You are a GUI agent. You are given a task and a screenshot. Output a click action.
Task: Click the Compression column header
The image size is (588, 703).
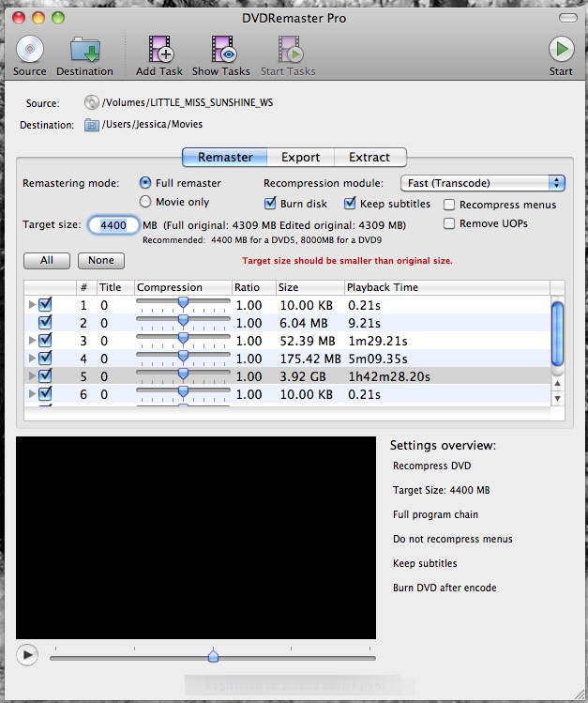pyautogui.click(x=183, y=287)
